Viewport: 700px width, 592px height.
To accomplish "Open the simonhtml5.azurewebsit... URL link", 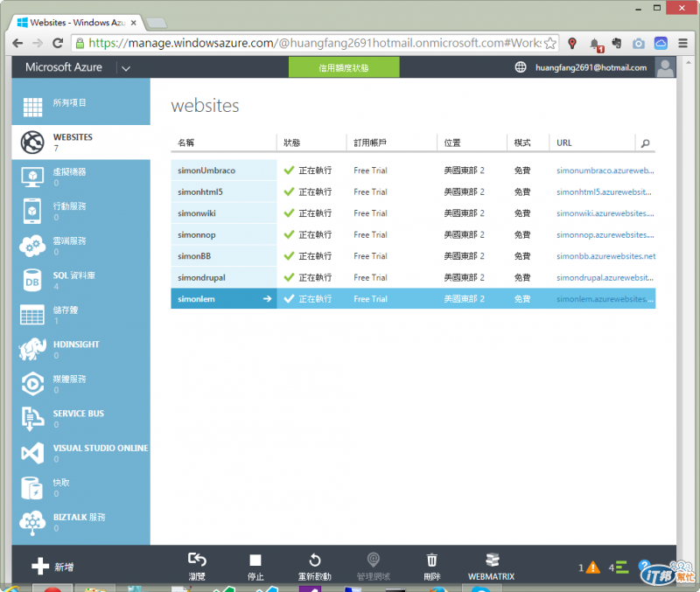I will tap(604, 192).
